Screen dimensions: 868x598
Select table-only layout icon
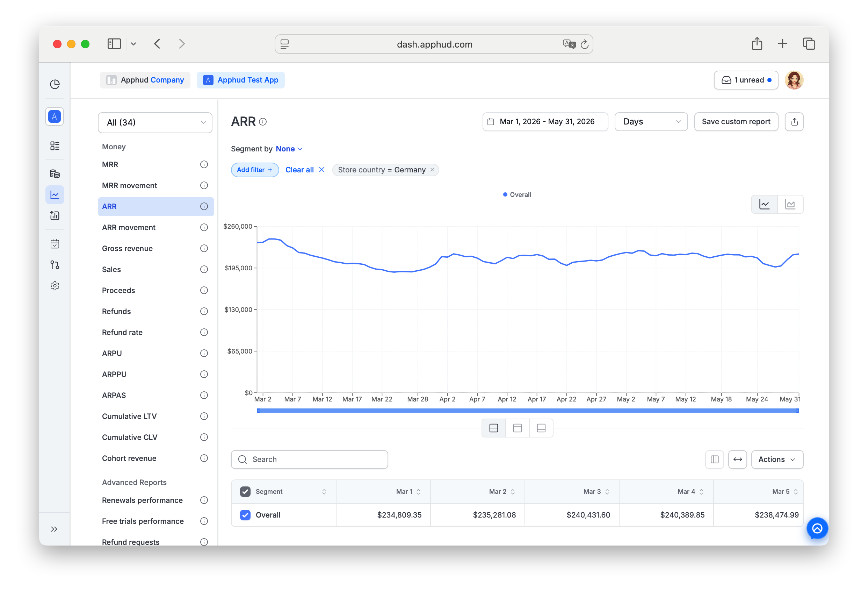(541, 428)
